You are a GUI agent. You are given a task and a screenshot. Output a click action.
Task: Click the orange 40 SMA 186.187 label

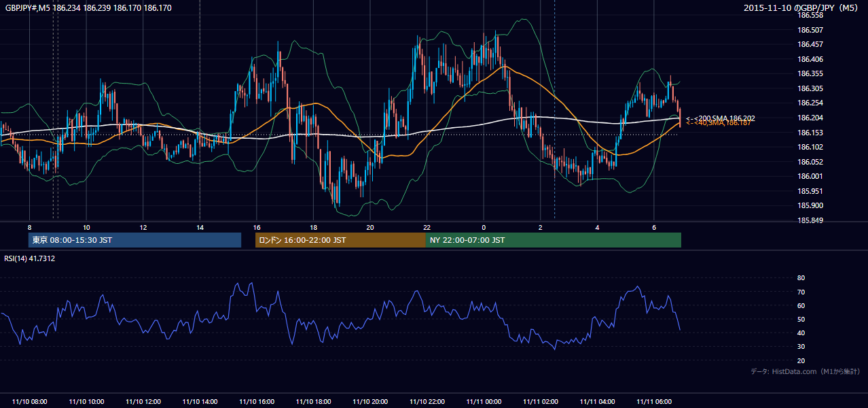[719, 123]
